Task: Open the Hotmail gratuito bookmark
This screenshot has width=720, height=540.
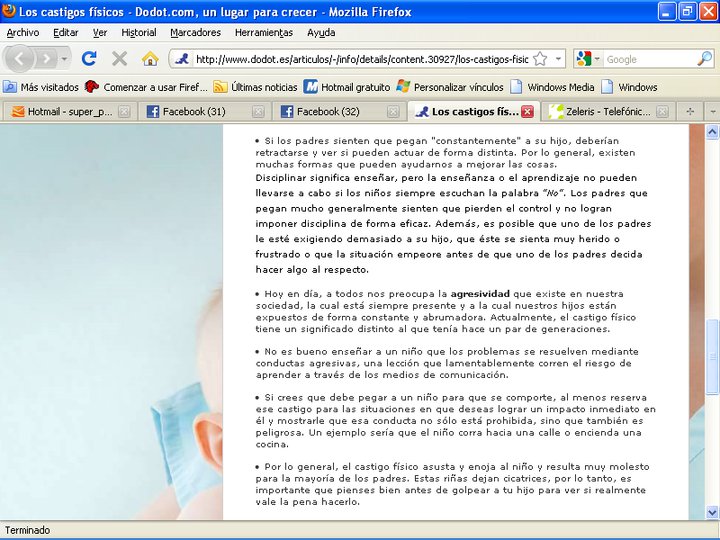Action: pyautogui.click(x=347, y=87)
